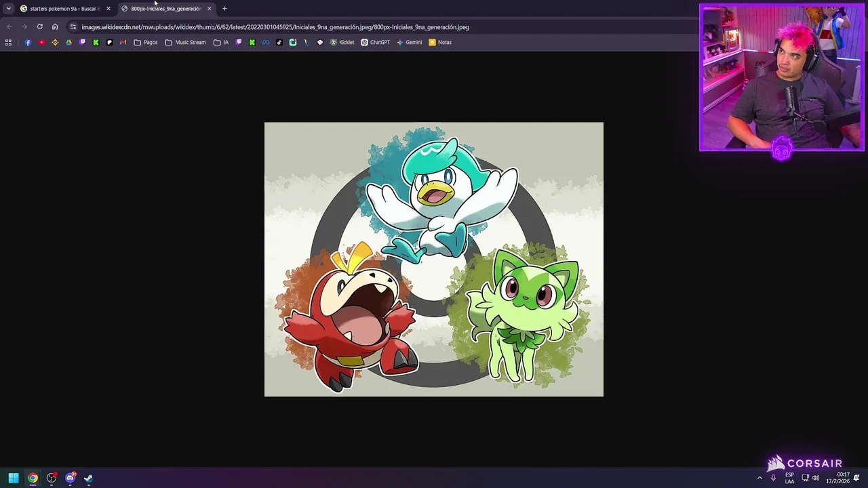Click the Pokémon starters image
Viewport: 868px width, 488px height.
[434, 259]
